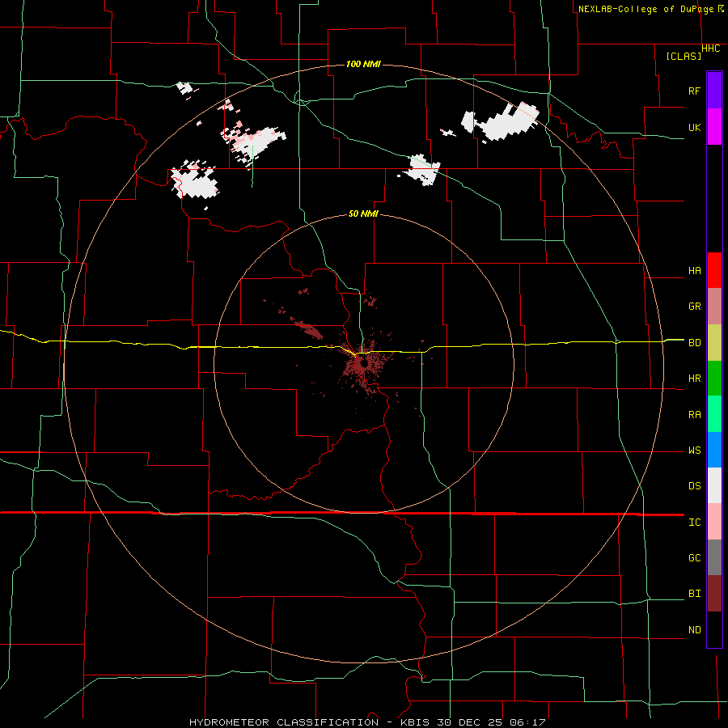Click the radar site center echo cluster
Screen dimensions: 728x728
pos(363,365)
